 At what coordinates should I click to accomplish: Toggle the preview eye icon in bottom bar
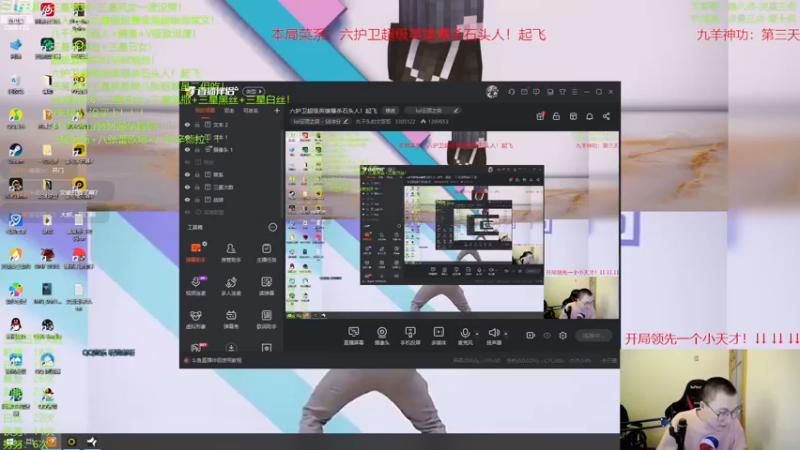(547, 335)
